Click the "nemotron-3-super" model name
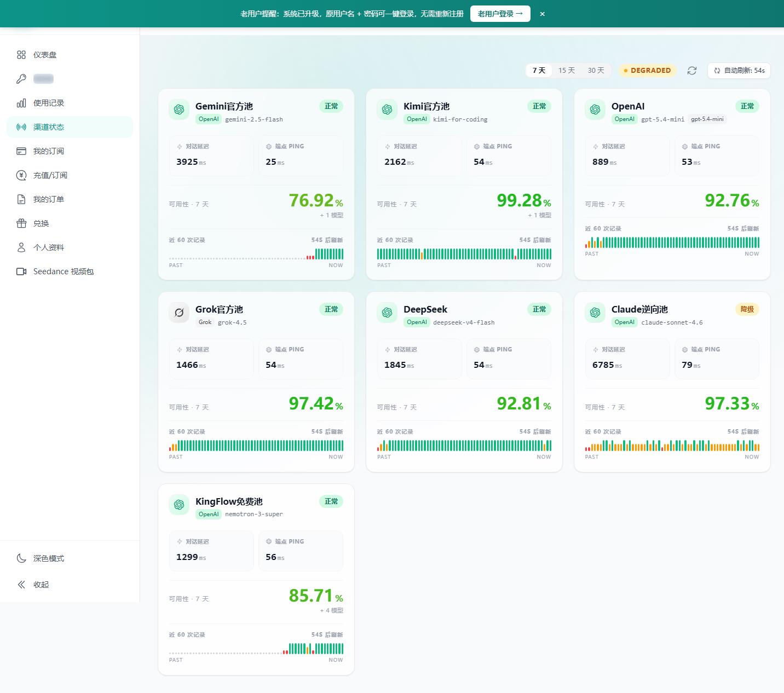784x693 pixels. 254,515
